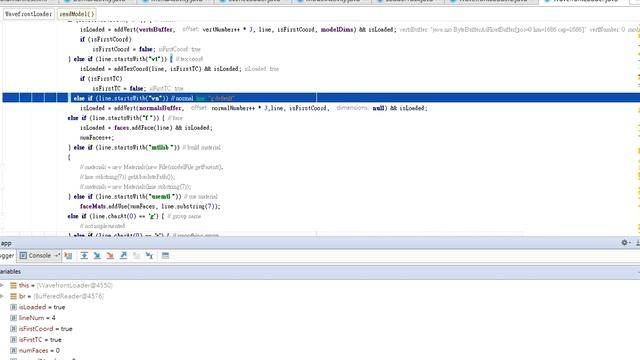Click the addVert(normalsBuffer ...) code line
This screenshot has width=640, height=360.
point(253,108)
